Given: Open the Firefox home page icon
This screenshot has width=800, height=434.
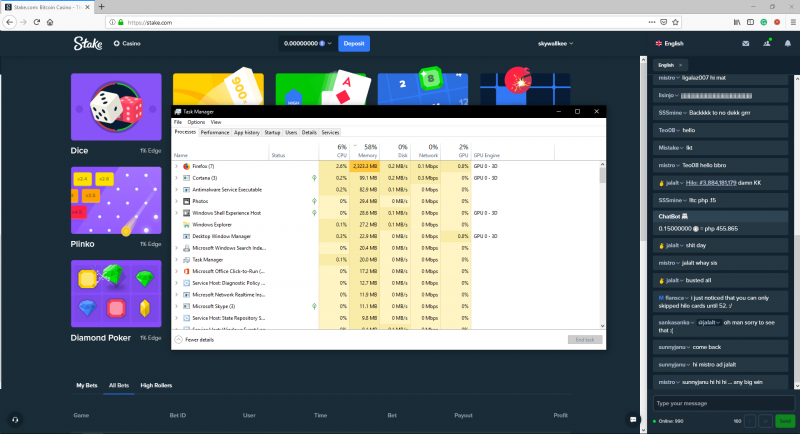Looking at the screenshot, I should coord(50,22).
